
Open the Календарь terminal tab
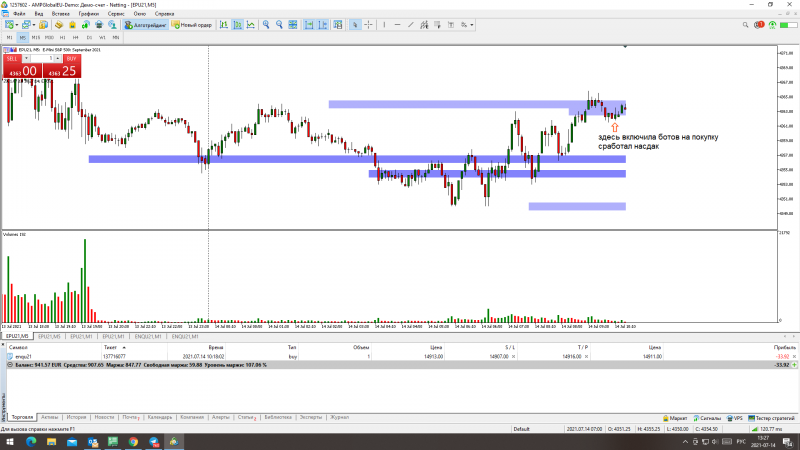coord(160,417)
